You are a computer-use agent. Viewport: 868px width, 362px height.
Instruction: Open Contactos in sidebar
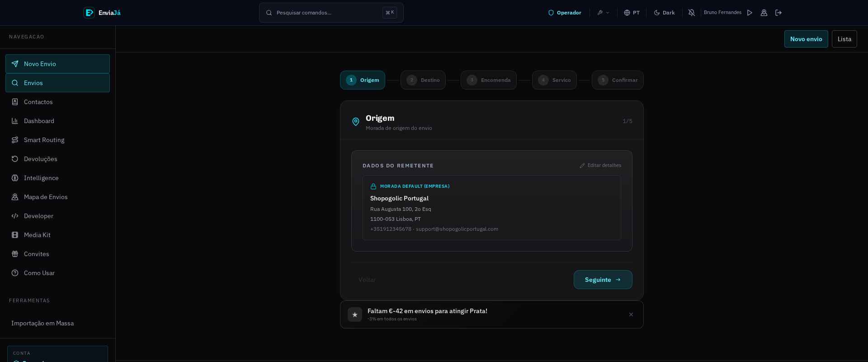[x=57, y=102]
